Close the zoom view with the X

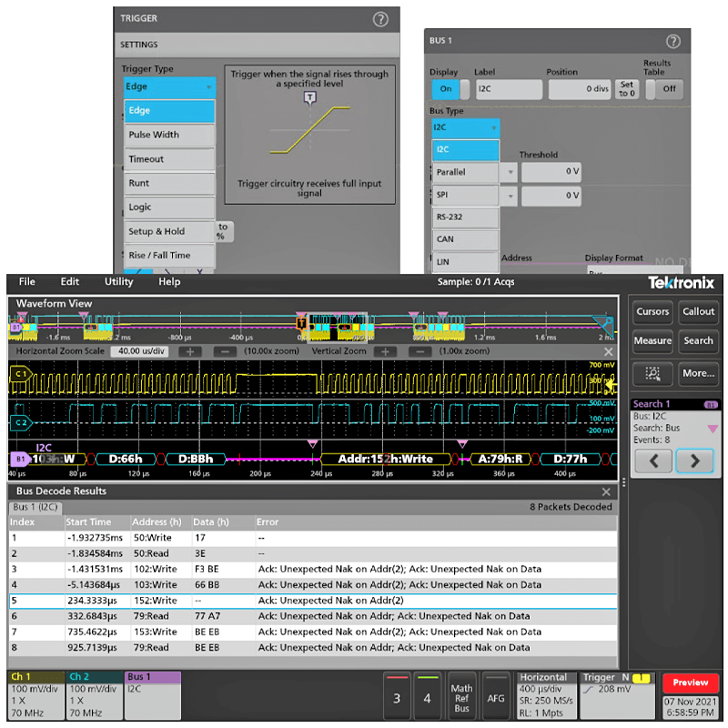[609, 351]
